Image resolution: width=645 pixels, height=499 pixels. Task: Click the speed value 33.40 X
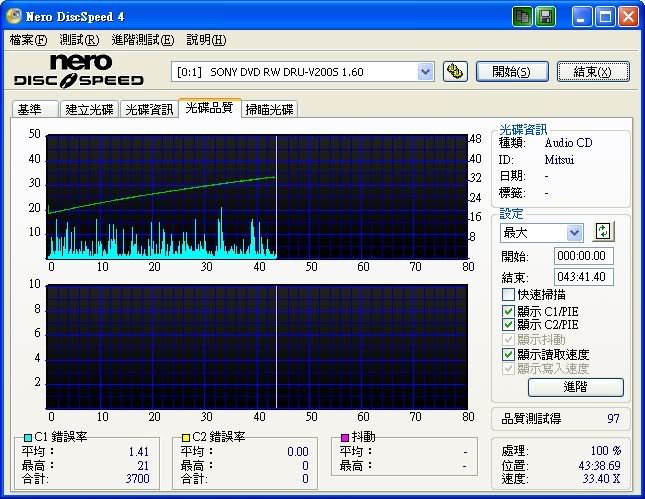pyautogui.click(x=601, y=479)
